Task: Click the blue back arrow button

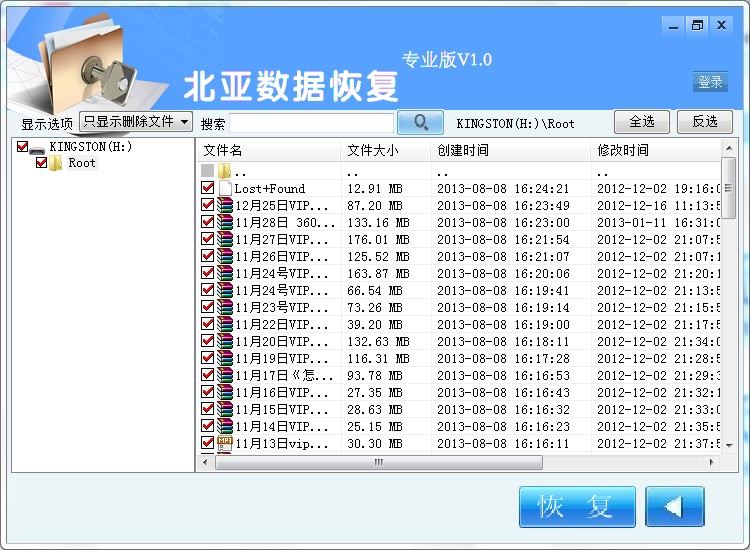Action: [675, 507]
